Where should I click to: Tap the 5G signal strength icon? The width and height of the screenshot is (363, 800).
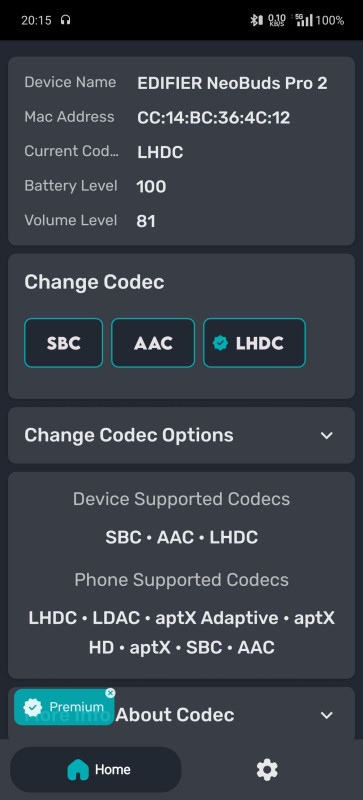[302, 20]
